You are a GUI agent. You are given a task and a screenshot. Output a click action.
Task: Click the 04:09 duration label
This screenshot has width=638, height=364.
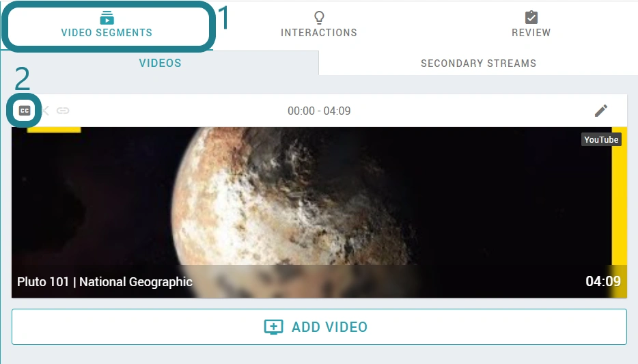coord(603,281)
